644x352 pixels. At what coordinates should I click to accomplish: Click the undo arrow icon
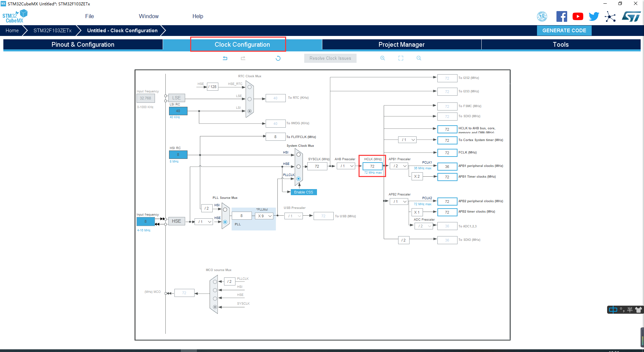click(225, 58)
